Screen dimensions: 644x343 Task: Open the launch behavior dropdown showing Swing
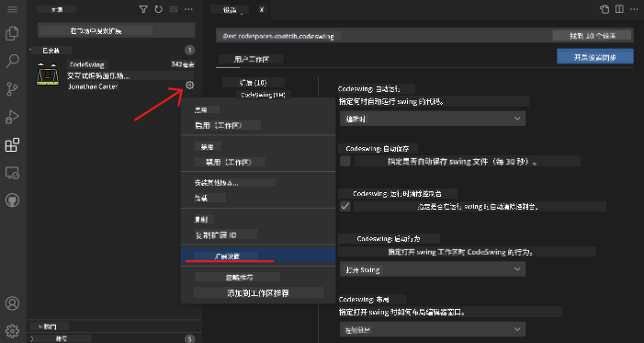tap(433, 269)
